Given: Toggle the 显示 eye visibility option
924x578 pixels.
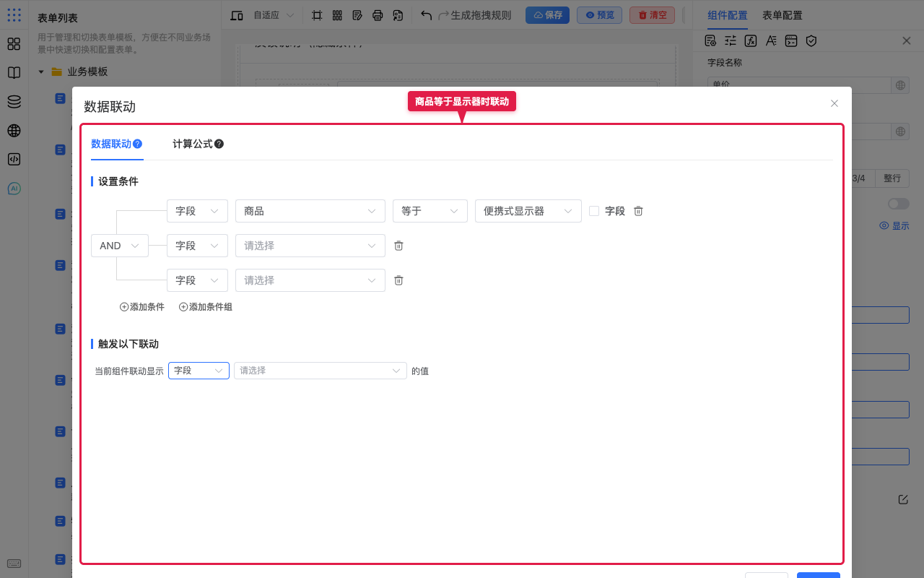Looking at the screenshot, I should pyautogui.click(x=894, y=226).
